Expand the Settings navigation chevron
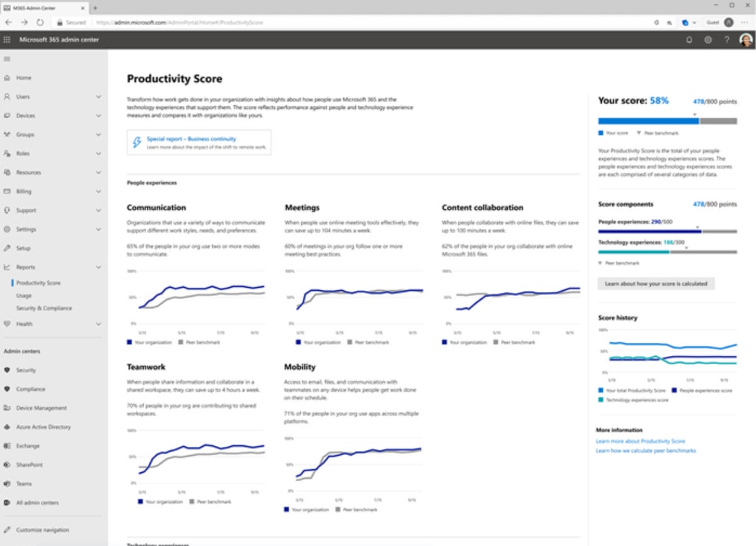 click(98, 229)
